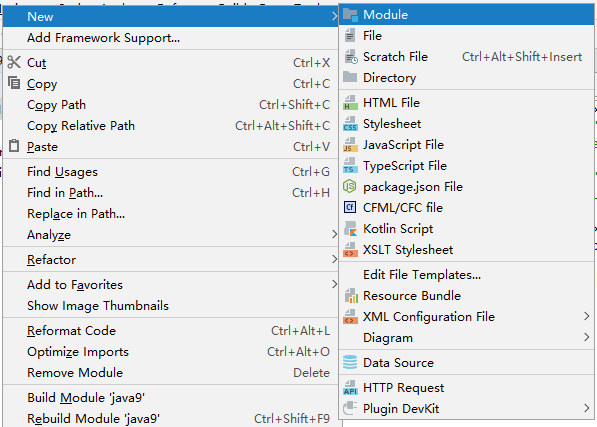This screenshot has width=597, height=427.
Task: Expand the Analyze submenu arrow
Action: pos(334,234)
